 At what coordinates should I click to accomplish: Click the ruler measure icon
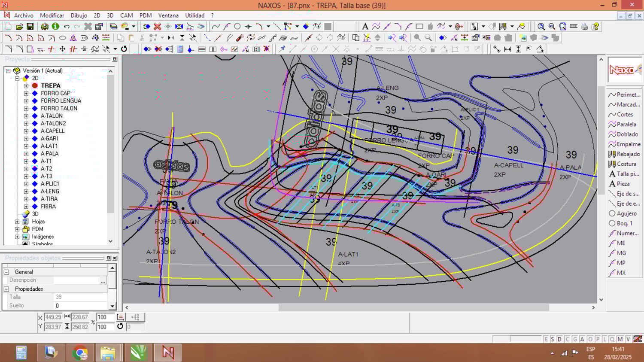pyautogui.click(x=573, y=27)
